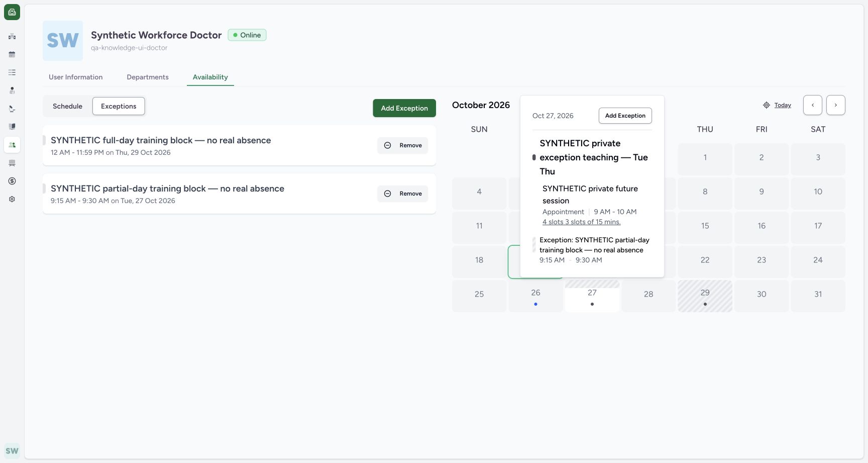Click the 'qa-knowledge-ui-doctor' username text
Image resolution: width=868 pixels, height=463 pixels.
tap(129, 48)
